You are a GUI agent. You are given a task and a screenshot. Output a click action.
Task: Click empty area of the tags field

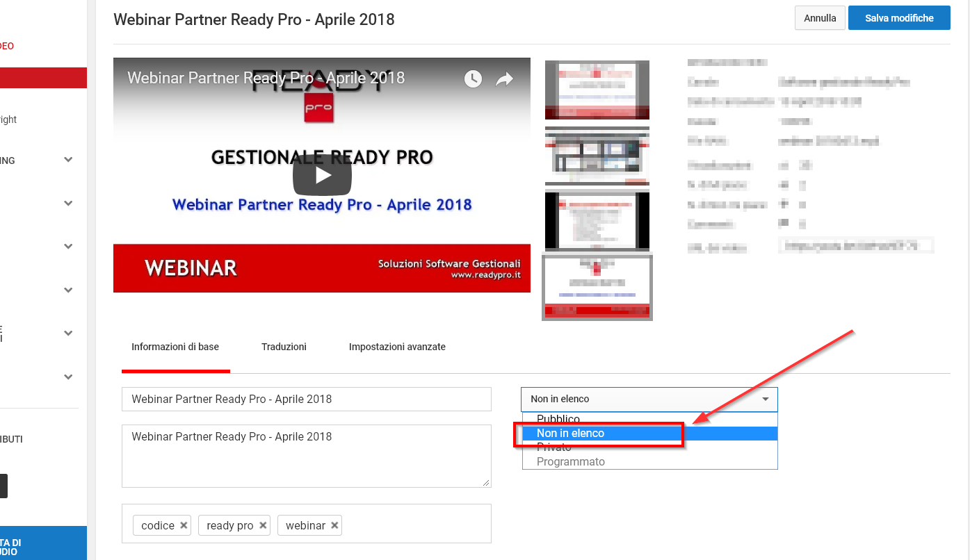point(415,524)
